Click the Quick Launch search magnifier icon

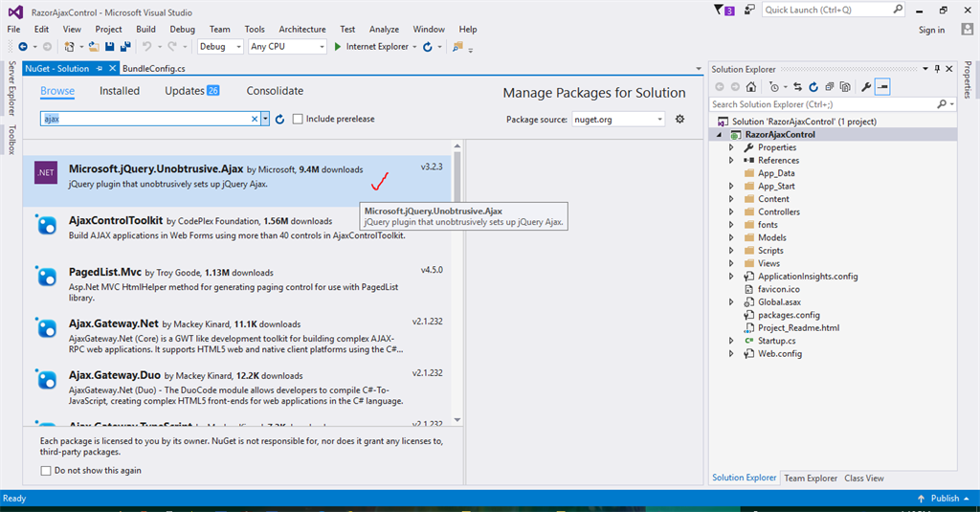coord(898,10)
